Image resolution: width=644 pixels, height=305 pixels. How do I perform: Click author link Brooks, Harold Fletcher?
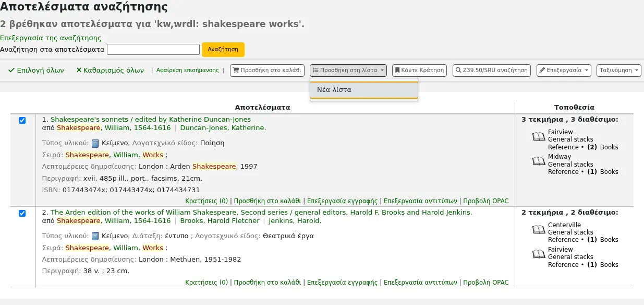220,221
